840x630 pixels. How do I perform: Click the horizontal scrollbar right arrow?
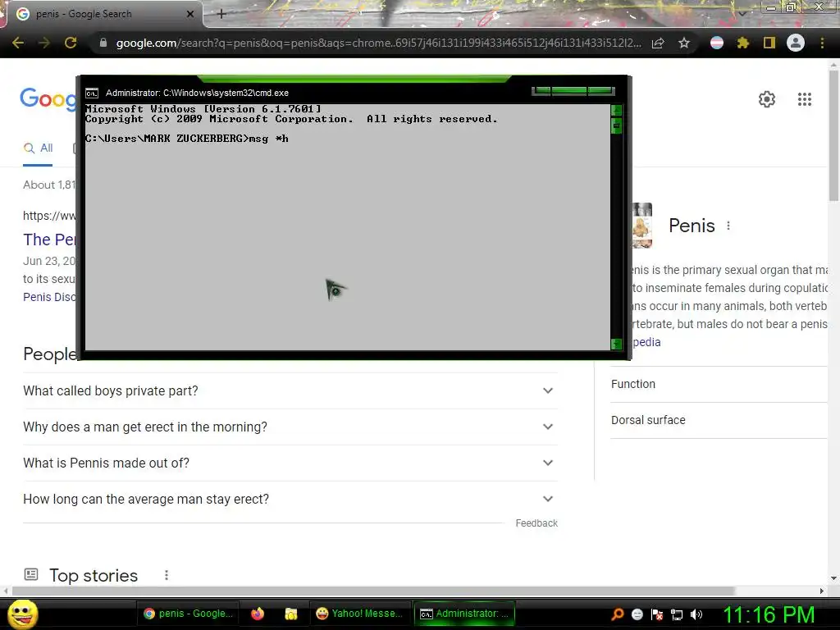point(822,591)
